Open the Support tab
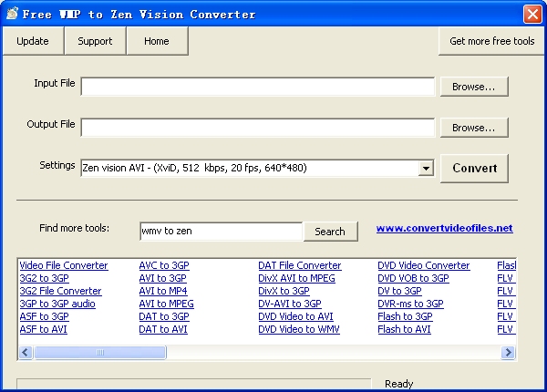The width and height of the screenshot is (547, 392). click(95, 41)
